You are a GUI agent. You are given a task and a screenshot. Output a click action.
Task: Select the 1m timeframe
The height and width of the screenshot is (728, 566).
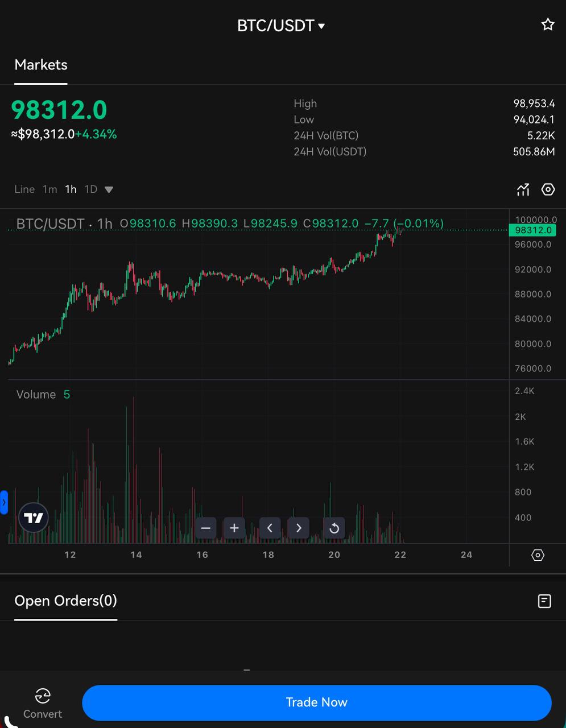click(50, 189)
